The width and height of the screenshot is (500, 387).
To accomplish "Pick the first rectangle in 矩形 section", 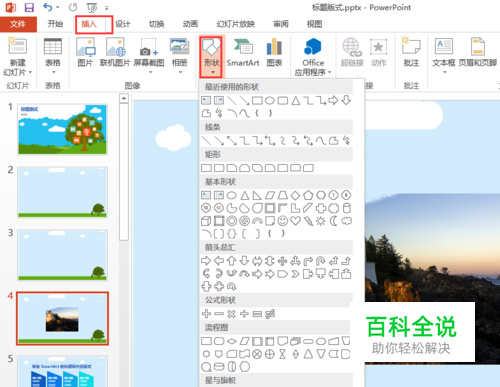I will 206,168.
